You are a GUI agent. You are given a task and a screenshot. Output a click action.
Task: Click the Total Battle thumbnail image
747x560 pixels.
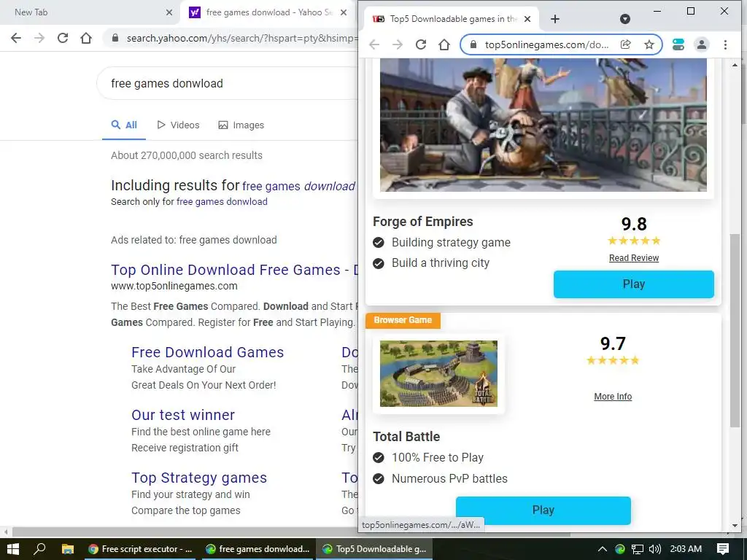pyautogui.click(x=438, y=374)
